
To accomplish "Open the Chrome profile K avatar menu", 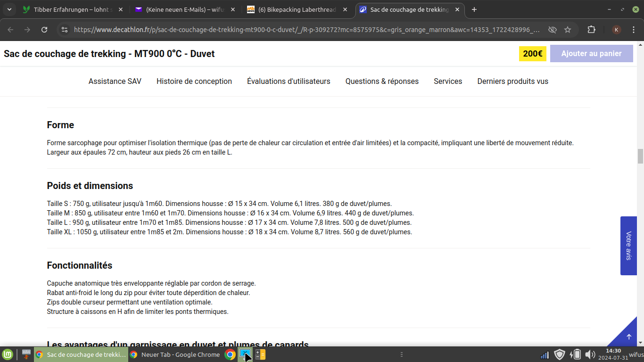I will (x=617, y=30).
